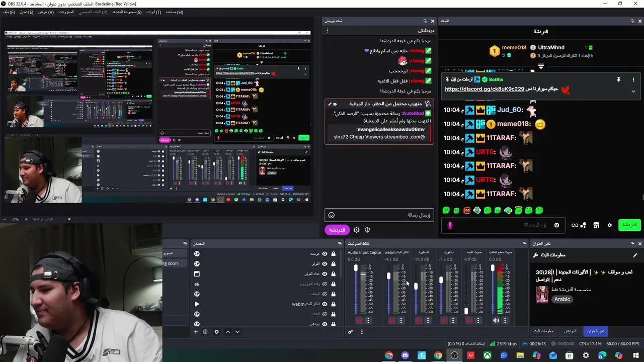Click the media play icon of the webm source
Screen dimensions: 644x362
[197, 304]
